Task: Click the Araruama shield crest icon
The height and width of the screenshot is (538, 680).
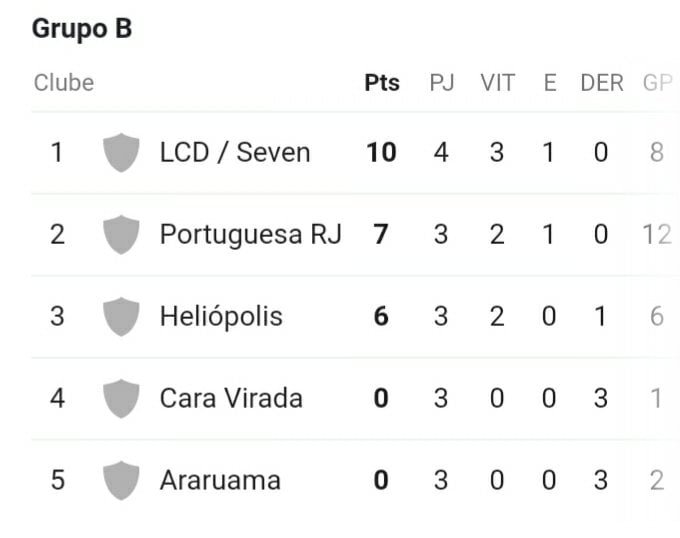Action: coord(121,480)
